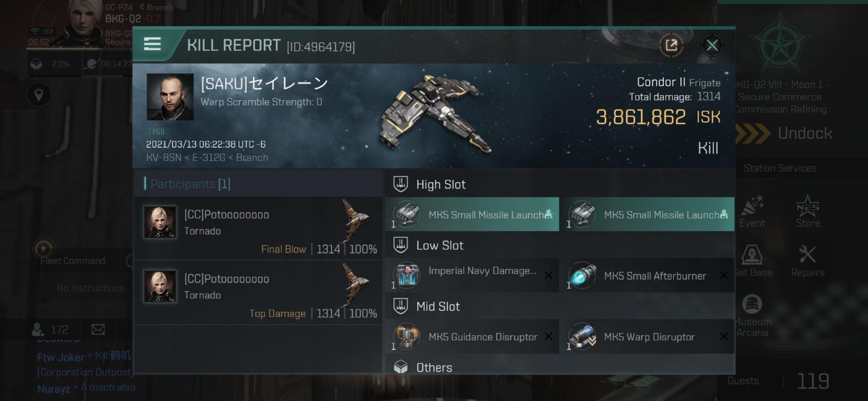Open the Repairs station service
This screenshot has width=868, height=401.
tap(808, 261)
